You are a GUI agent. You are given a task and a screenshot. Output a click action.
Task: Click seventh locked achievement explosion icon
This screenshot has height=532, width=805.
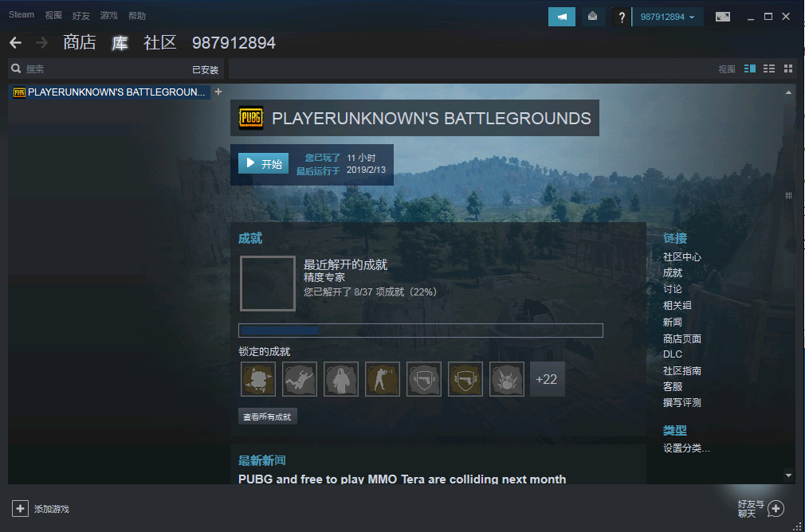pyautogui.click(x=507, y=379)
